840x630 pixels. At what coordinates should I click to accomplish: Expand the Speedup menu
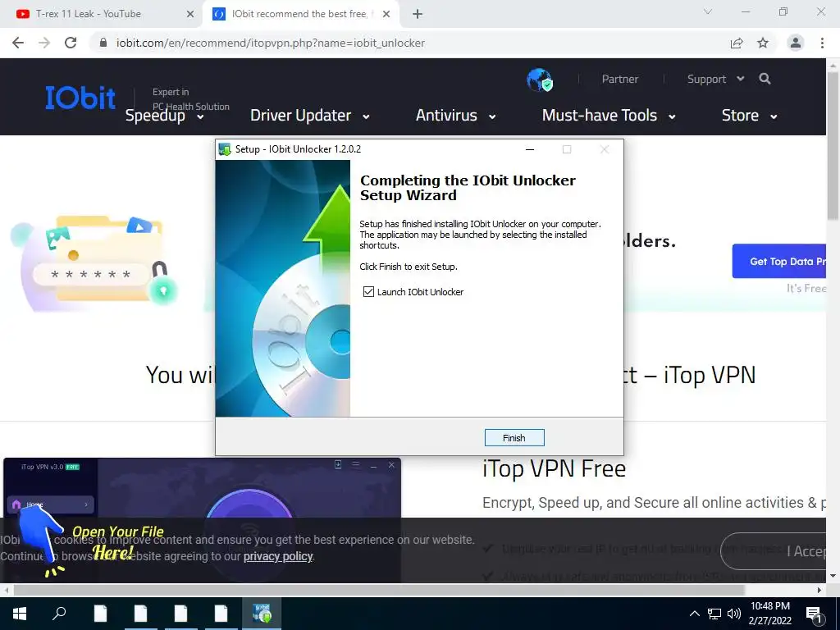(164, 116)
